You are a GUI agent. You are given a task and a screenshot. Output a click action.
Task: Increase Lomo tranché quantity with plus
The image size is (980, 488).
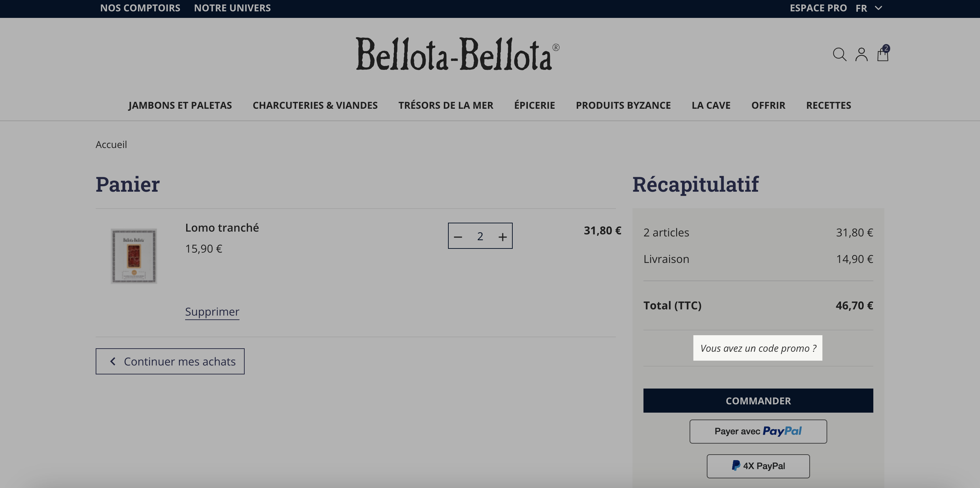tap(502, 236)
